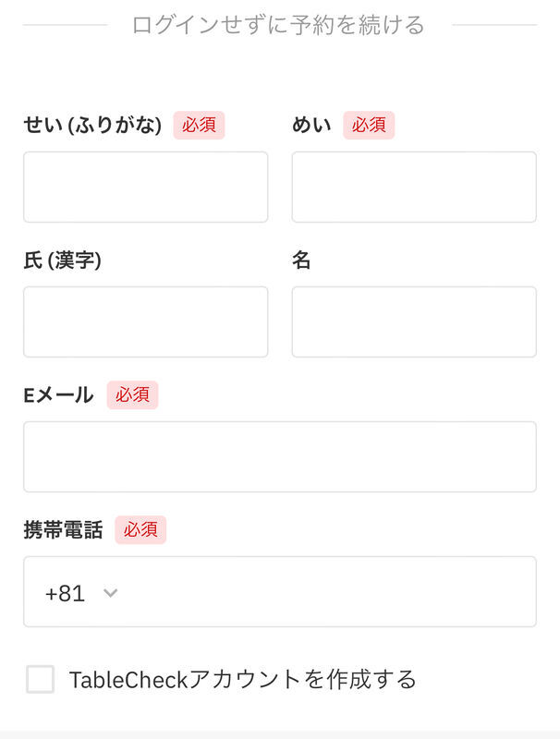Click the Eメール field label
This screenshot has height=739, width=560.
click(58, 395)
